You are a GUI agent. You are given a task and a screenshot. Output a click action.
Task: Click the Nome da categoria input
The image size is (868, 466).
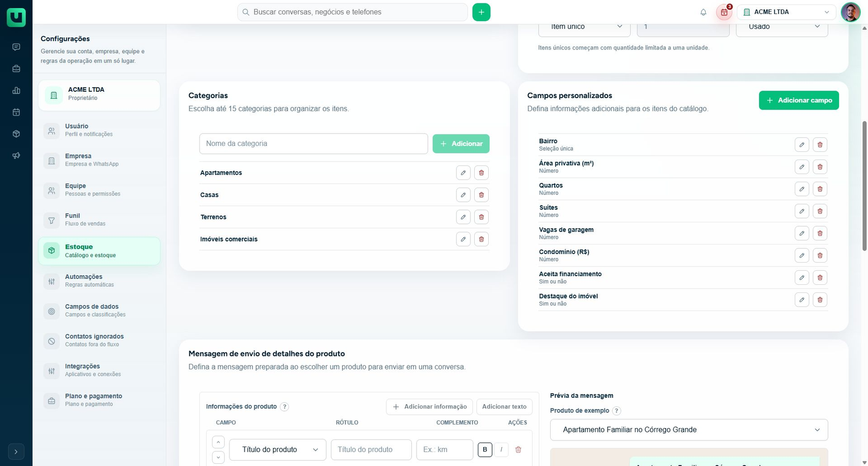point(314,144)
